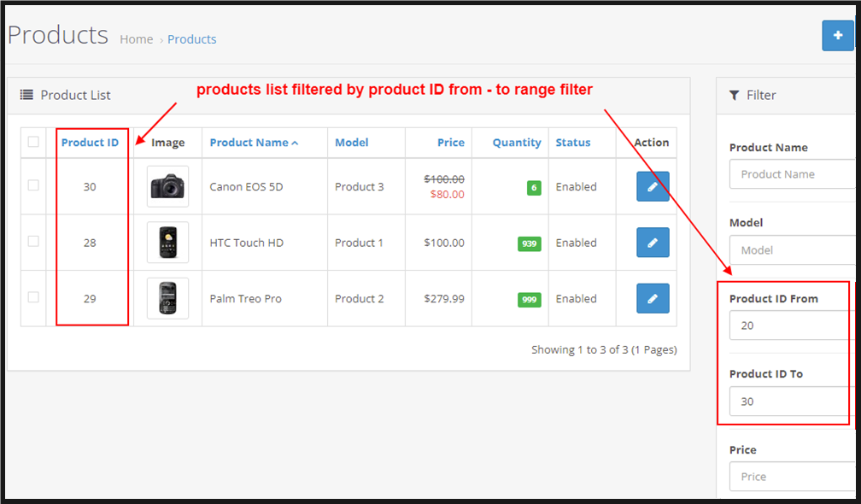Click the pencil edit icon for Palm Treo Pro

click(x=653, y=298)
